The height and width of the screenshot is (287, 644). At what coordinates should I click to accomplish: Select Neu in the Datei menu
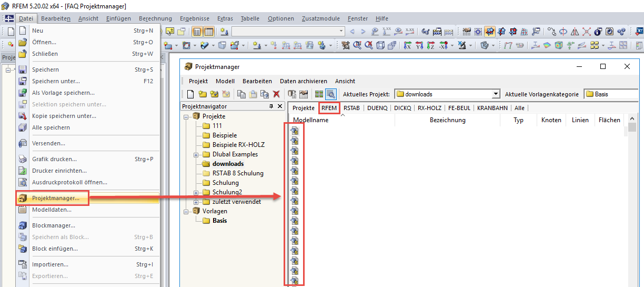[88, 31]
